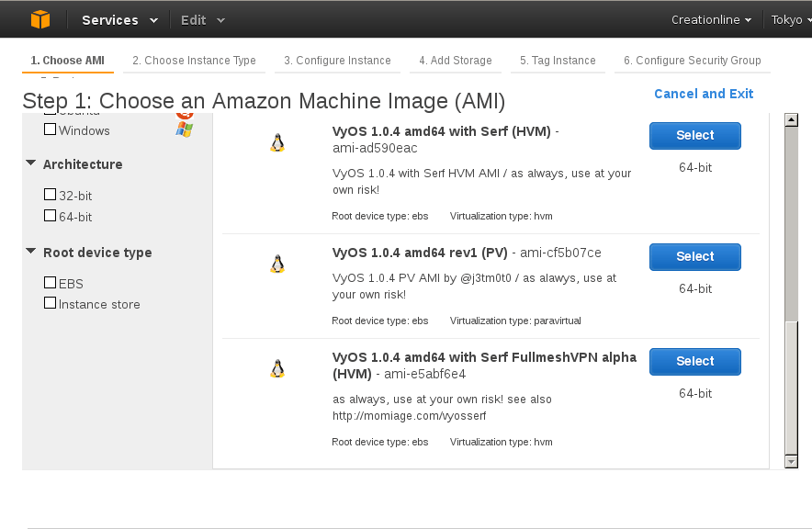Image resolution: width=812 pixels, height=529 pixels.
Task: Click the Windows logo icon in sidebar
Action: (x=185, y=129)
